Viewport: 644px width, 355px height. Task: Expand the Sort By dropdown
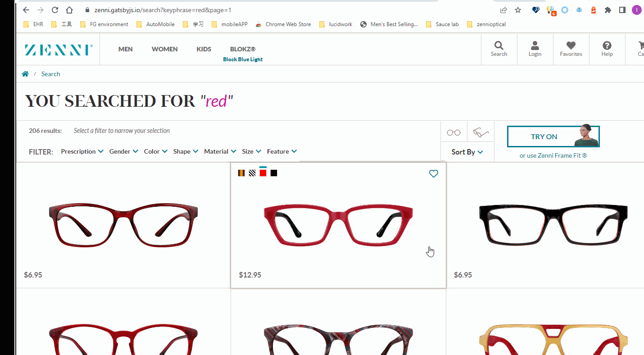[x=467, y=152]
